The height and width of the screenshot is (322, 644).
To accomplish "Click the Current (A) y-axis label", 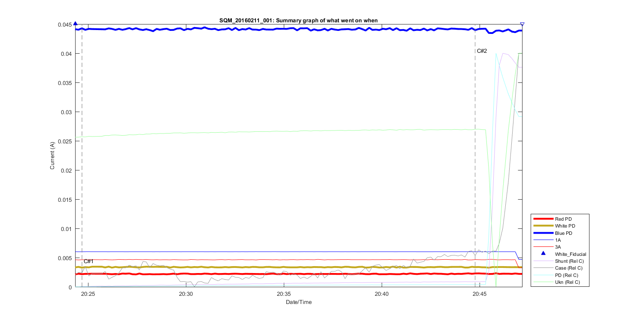I will 52,155.
